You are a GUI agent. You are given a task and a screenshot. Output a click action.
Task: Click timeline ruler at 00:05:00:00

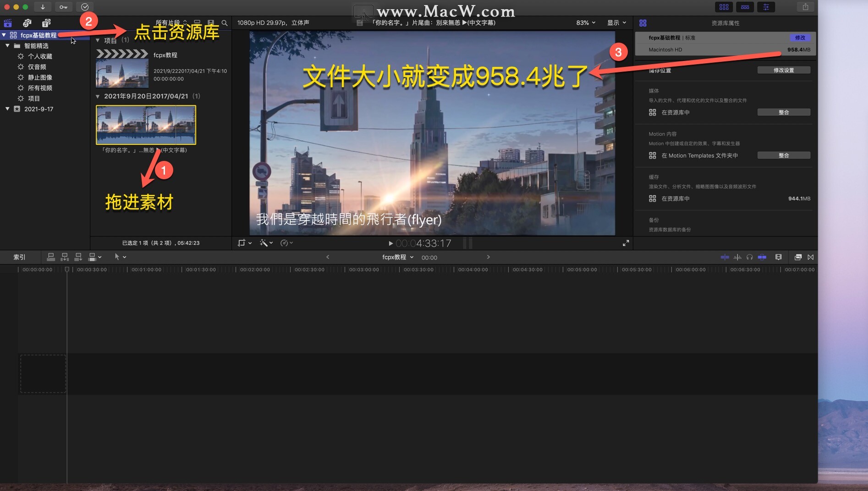pos(582,270)
